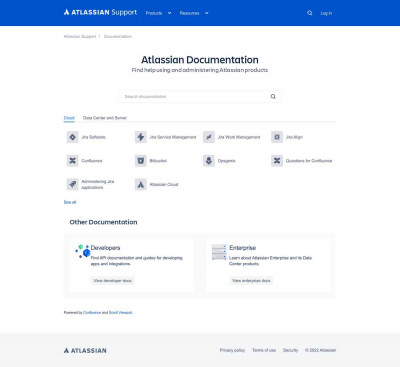The image size is (400, 367).
Task: Open the Scroll Viewport link
Action: (120, 313)
